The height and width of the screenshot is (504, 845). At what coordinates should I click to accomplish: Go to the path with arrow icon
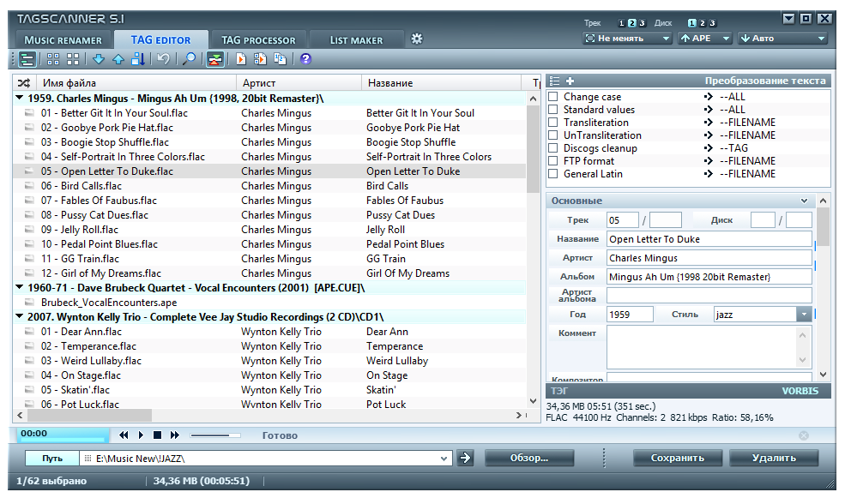(464, 459)
